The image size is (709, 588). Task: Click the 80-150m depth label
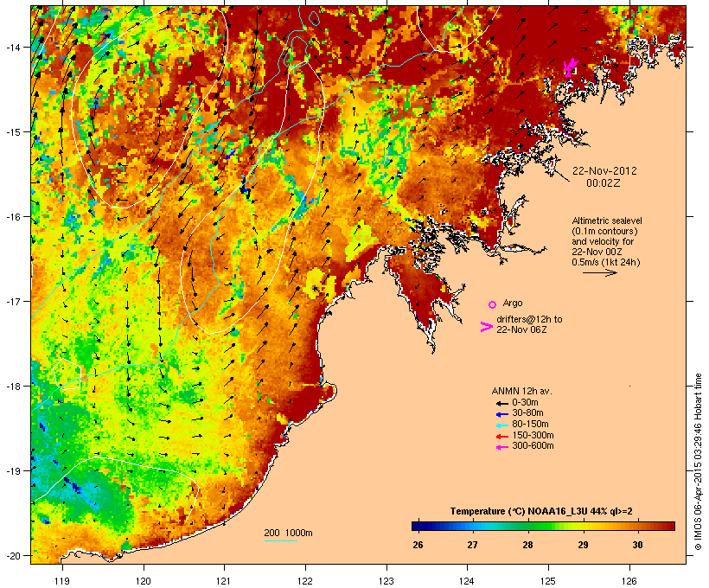coord(530,425)
